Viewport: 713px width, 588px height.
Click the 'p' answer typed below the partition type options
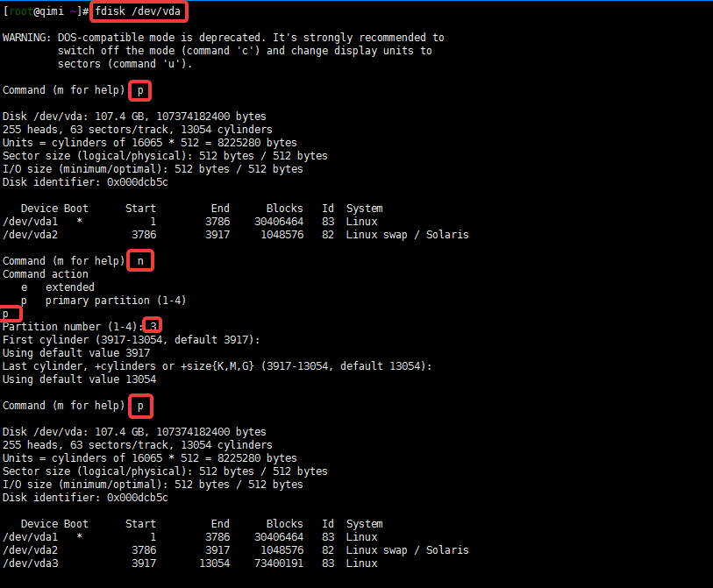5,314
